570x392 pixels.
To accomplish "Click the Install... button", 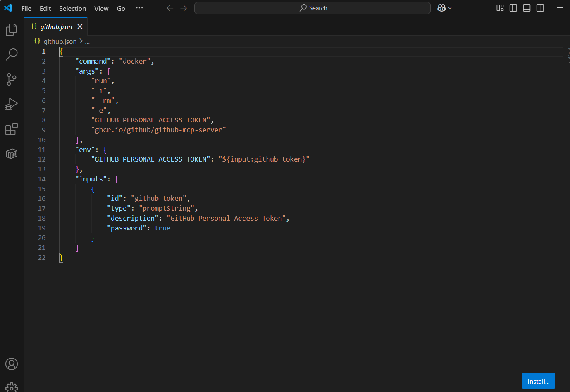I will click(538, 381).
